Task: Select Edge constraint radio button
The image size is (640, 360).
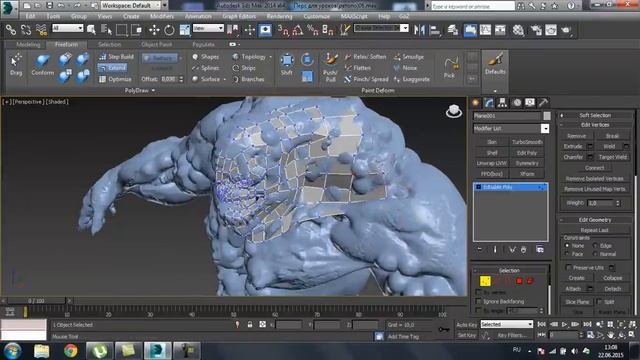Action: coord(595,246)
